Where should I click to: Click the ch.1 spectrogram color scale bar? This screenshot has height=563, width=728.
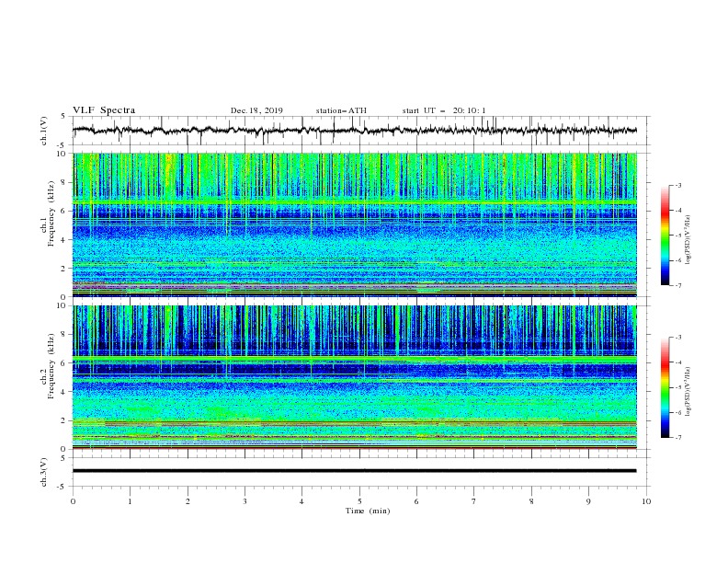665,236
